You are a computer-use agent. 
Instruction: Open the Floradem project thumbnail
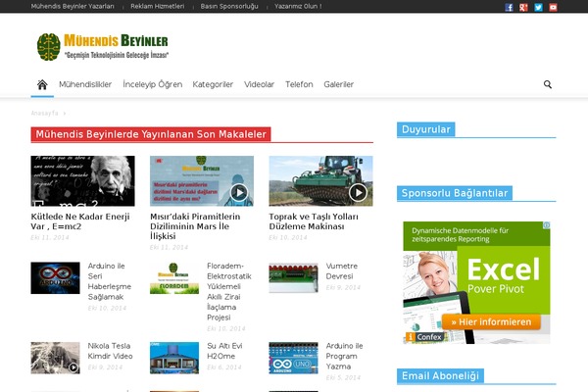pos(174,277)
